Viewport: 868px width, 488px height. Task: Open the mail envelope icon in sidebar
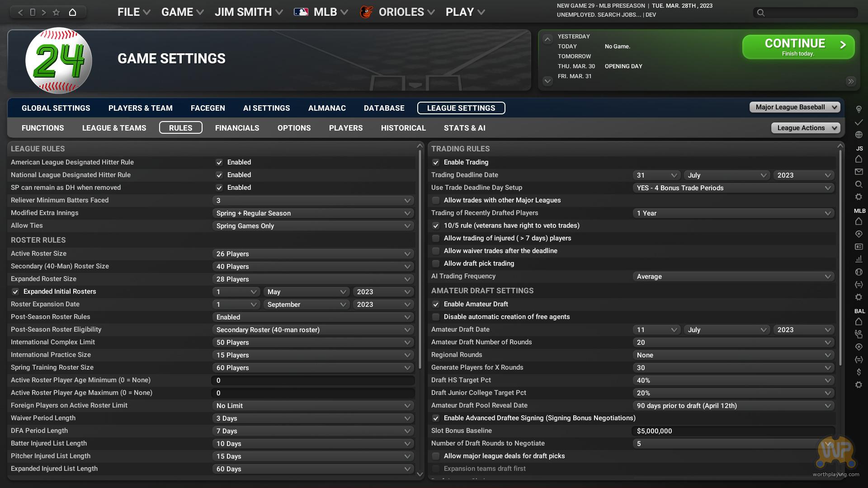coord(859,172)
